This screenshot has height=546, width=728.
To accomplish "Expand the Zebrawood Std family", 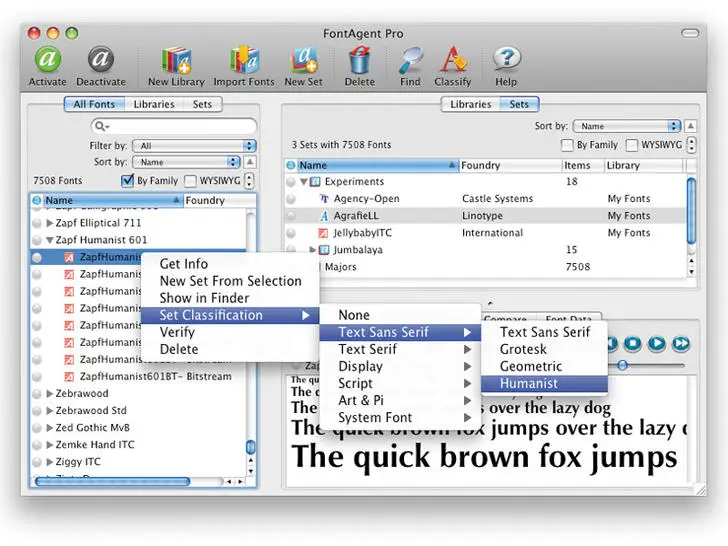I will pos(50,410).
